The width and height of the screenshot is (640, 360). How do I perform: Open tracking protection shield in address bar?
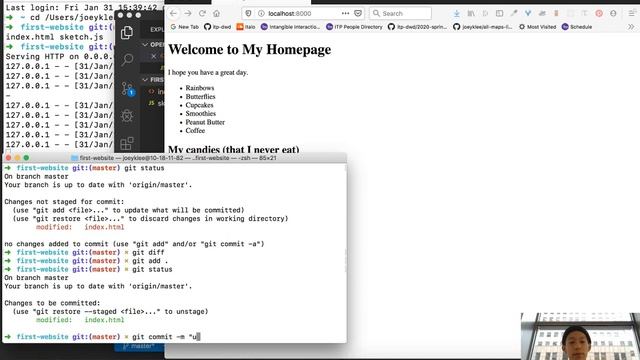coord(248,13)
